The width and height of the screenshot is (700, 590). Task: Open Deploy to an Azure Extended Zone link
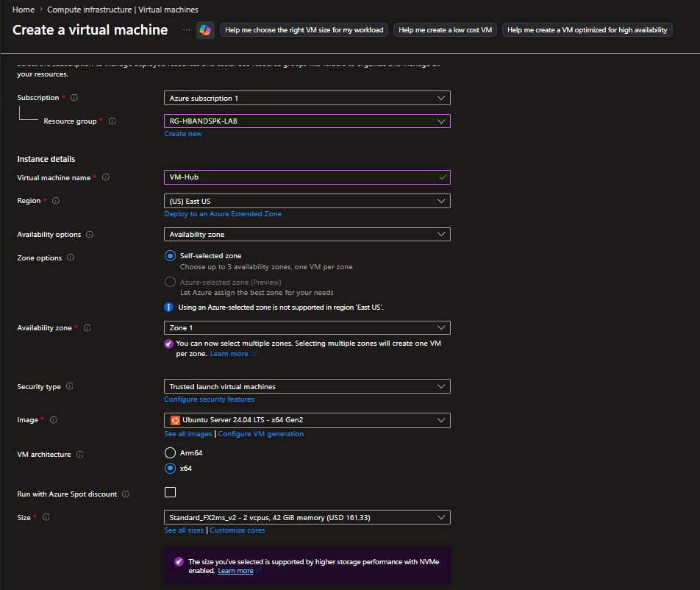click(x=223, y=214)
